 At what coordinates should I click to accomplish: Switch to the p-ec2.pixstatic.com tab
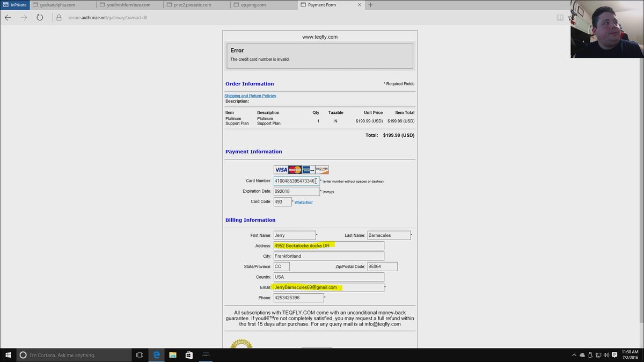(x=196, y=5)
